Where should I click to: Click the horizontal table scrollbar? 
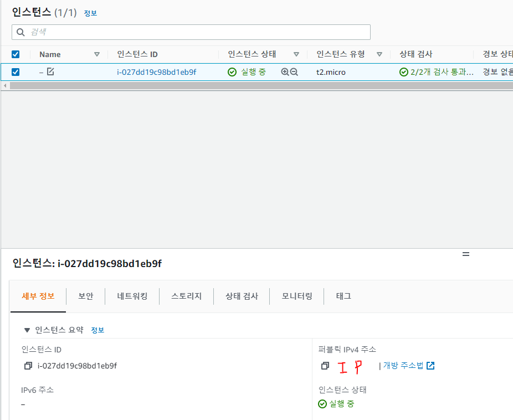[261, 86]
